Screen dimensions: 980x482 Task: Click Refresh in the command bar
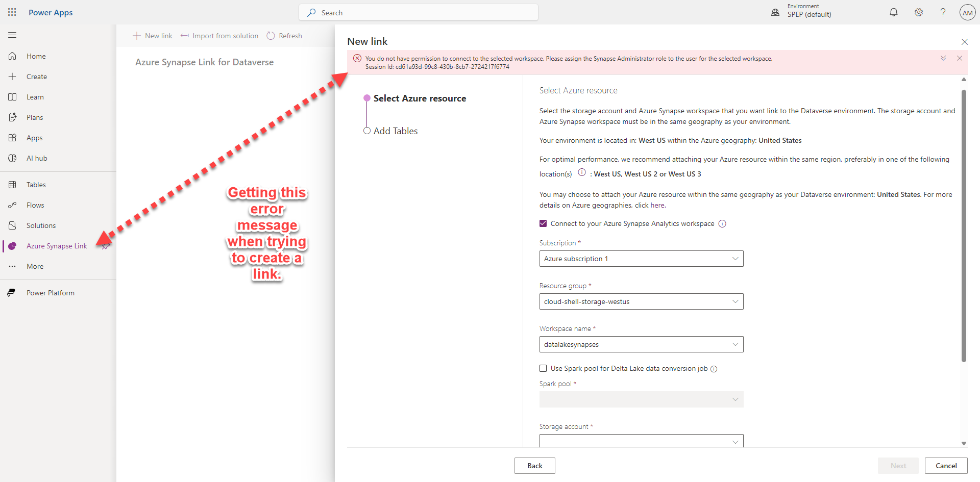(284, 36)
